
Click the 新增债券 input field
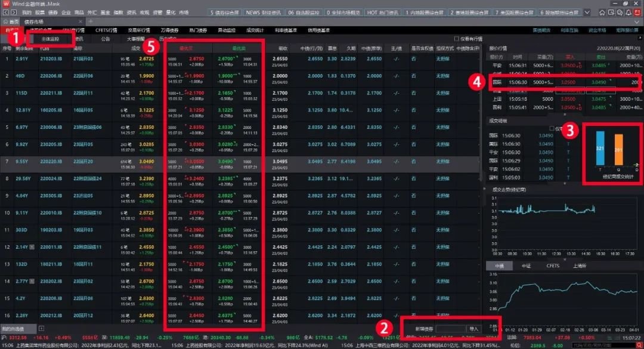451,329
